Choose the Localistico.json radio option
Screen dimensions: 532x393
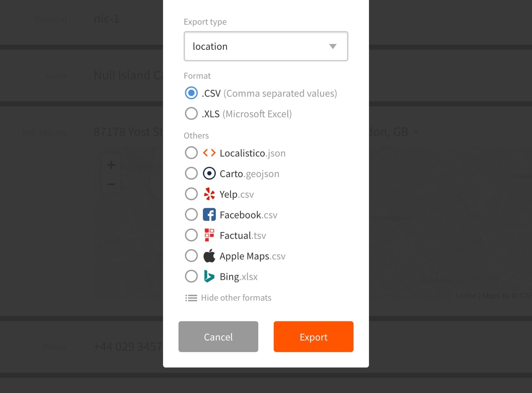(191, 153)
